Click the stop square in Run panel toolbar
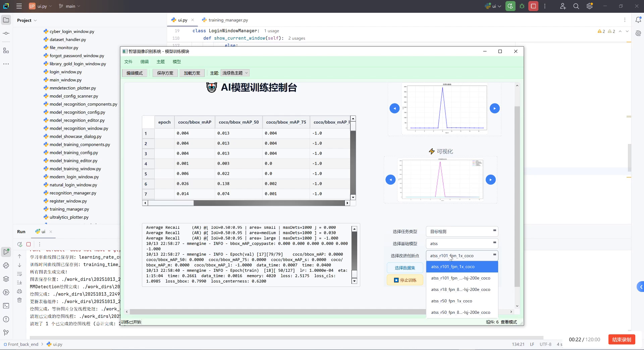Screen dimensions: 644x350 click(x=29, y=244)
